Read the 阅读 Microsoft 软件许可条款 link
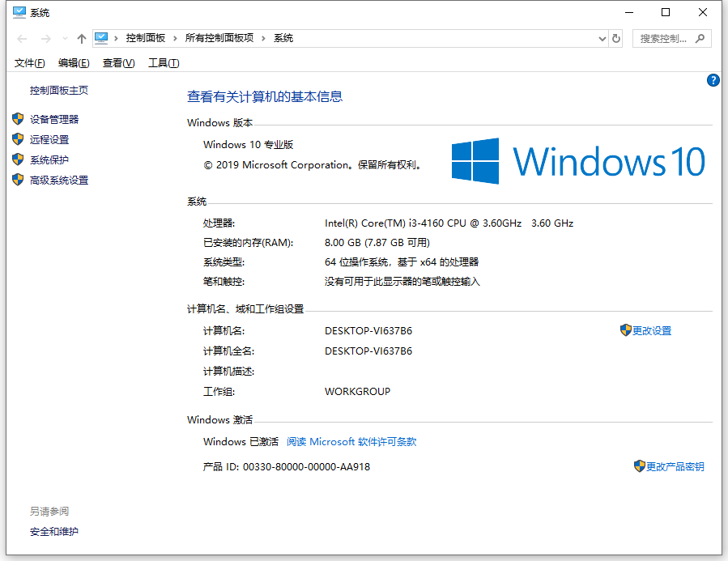 click(351, 442)
